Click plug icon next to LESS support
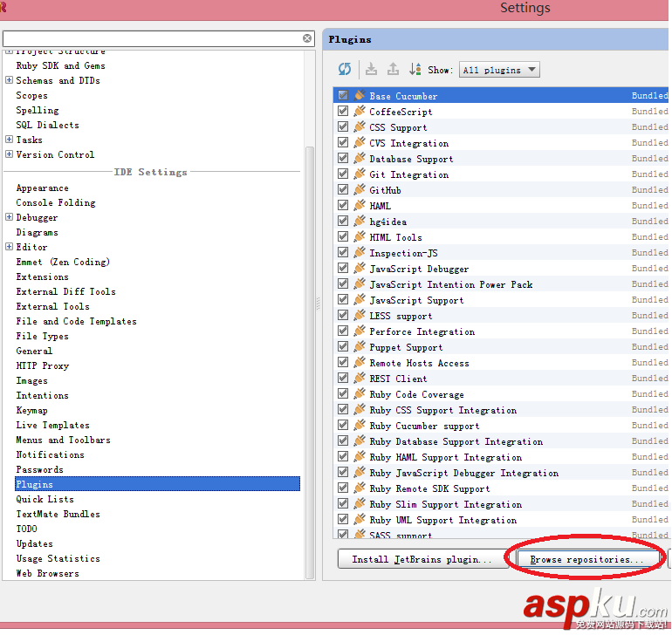The width and height of the screenshot is (672, 635). 360,316
